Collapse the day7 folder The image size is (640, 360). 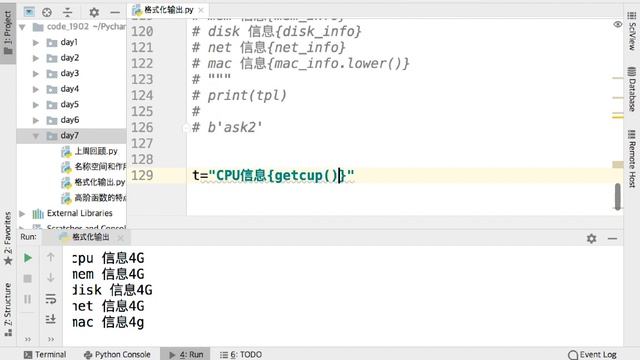[36, 136]
